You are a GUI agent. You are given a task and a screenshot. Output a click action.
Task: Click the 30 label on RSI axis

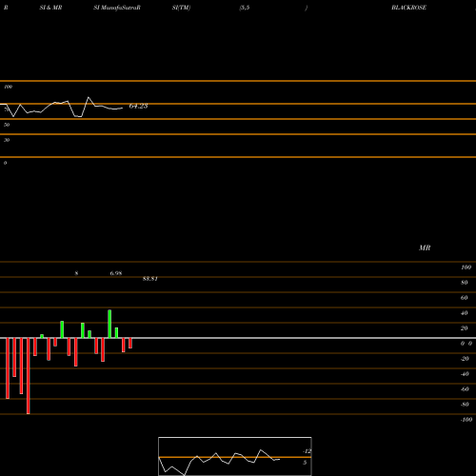[x=7, y=140]
